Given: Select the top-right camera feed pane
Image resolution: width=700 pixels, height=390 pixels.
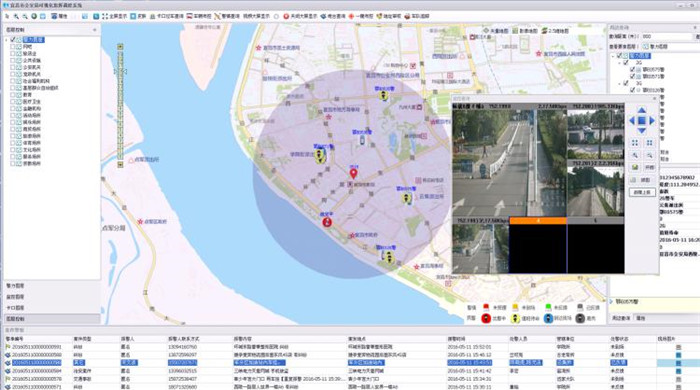Looking at the screenshot, I should [x=596, y=131].
